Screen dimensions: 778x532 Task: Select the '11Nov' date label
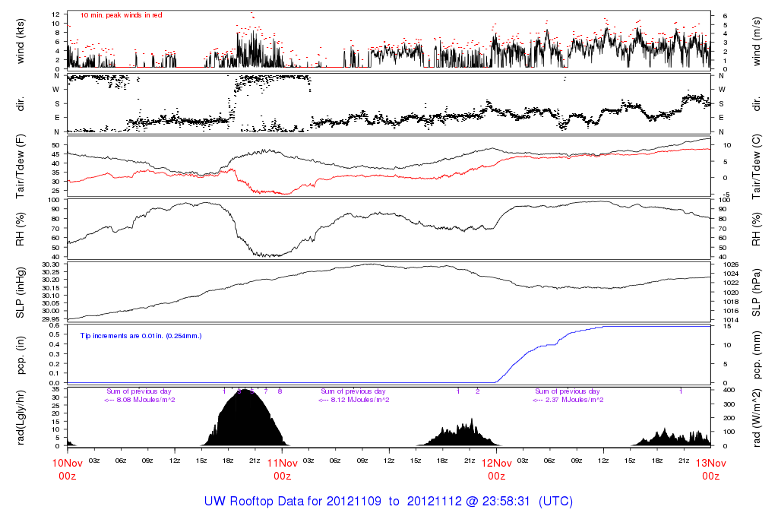[283, 463]
